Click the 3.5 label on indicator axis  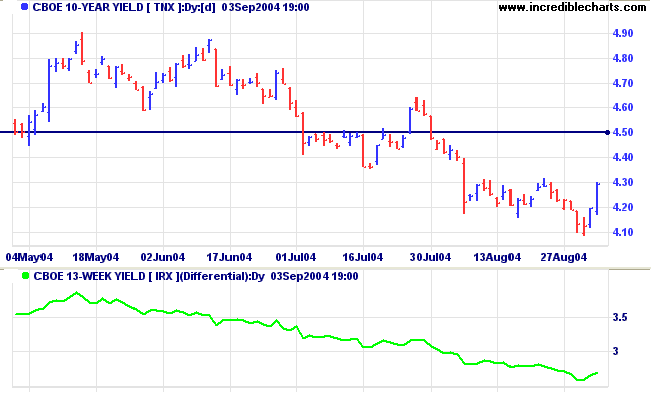pos(620,318)
